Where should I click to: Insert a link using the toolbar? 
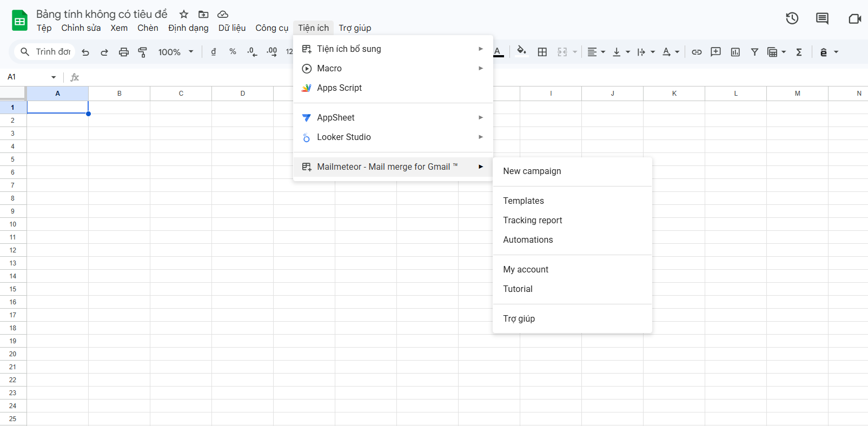(x=697, y=52)
